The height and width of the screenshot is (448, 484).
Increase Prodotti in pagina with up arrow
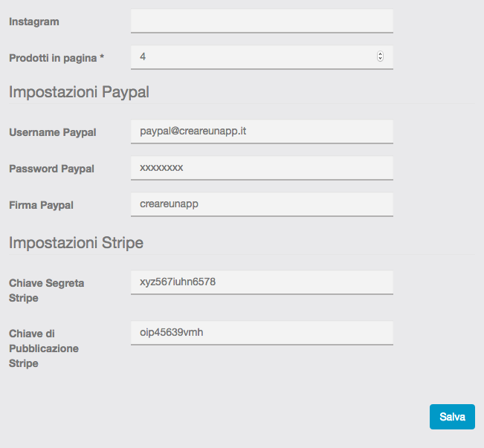click(381, 54)
